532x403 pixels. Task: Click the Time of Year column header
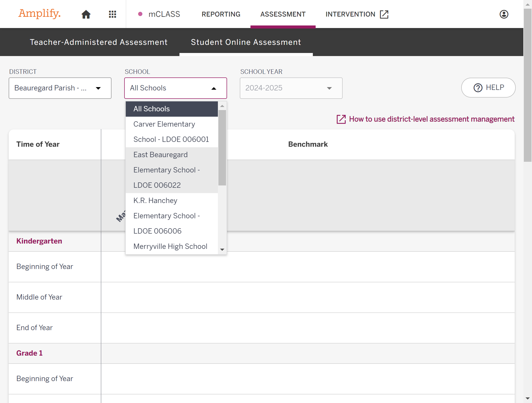[38, 144]
